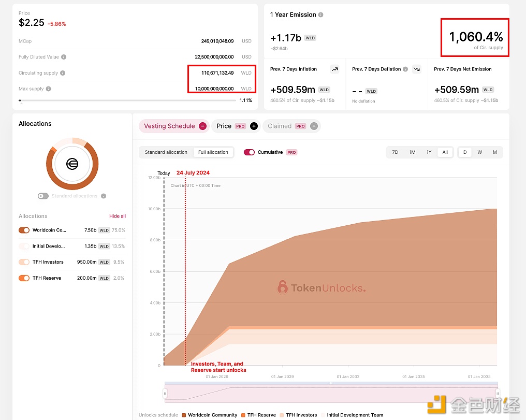Choose daily (D) chart granularity
Viewport: 526px width, 420px height.
pyautogui.click(x=465, y=152)
